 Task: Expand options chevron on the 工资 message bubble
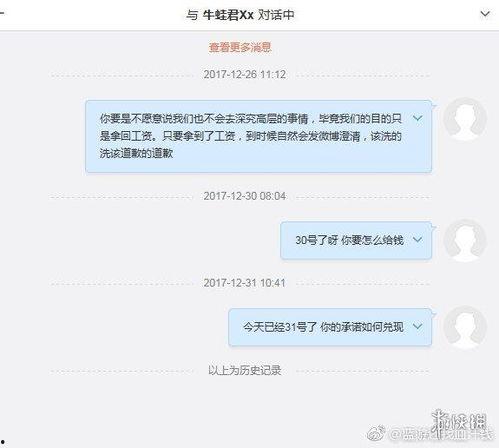pyautogui.click(x=417, y=118)
